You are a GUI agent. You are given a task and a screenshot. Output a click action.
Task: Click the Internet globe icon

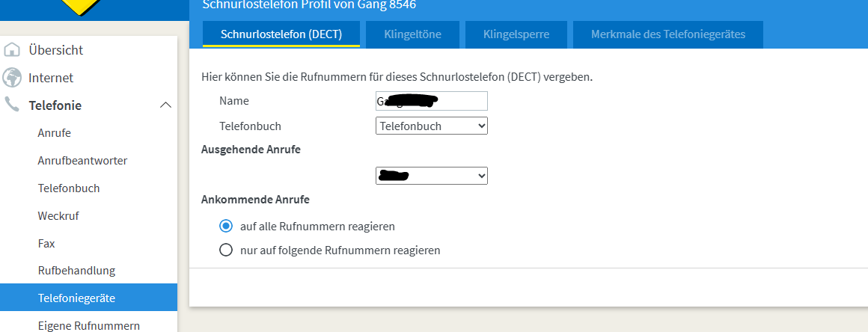tap(12, 78)
